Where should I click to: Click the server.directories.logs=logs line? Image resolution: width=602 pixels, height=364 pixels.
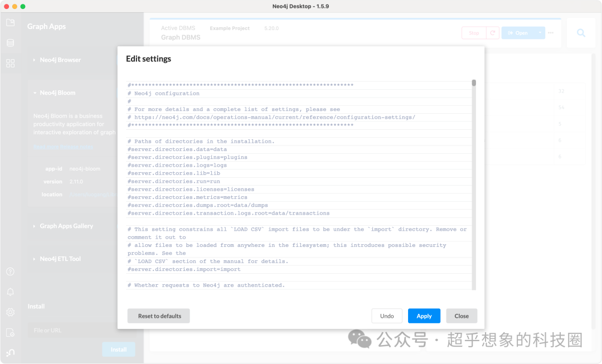(177, 166)
